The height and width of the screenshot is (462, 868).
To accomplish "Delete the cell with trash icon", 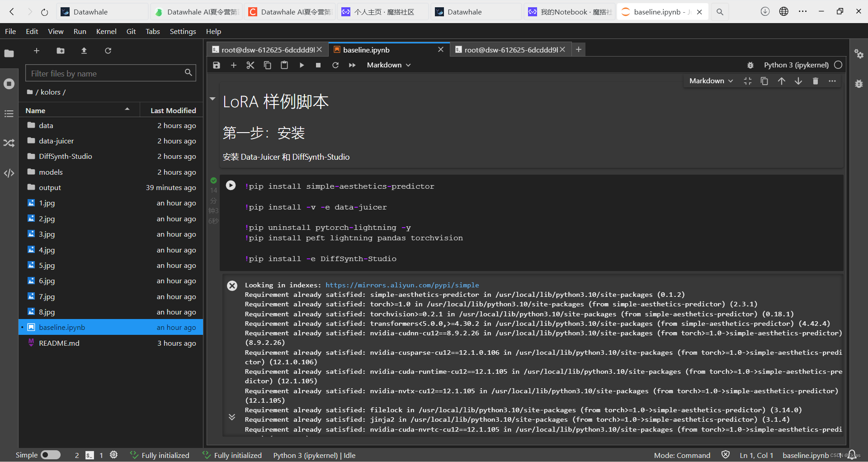I will [x=816, y=81].
